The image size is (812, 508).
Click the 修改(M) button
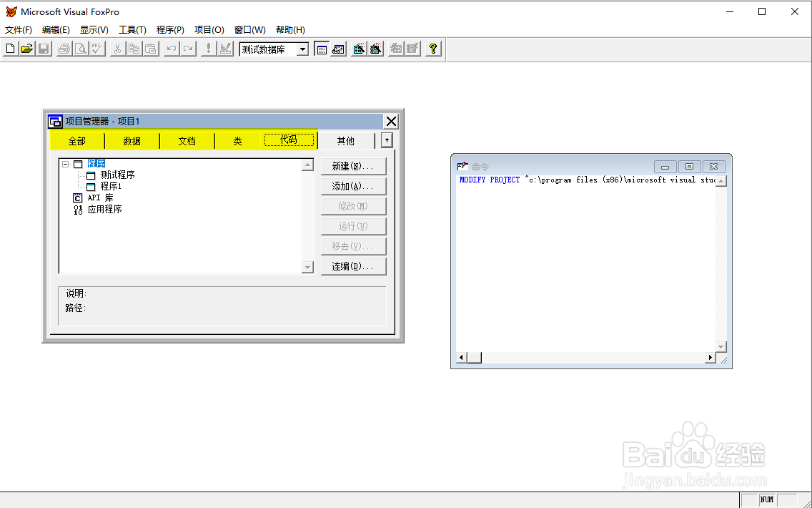tap(353, 206)
